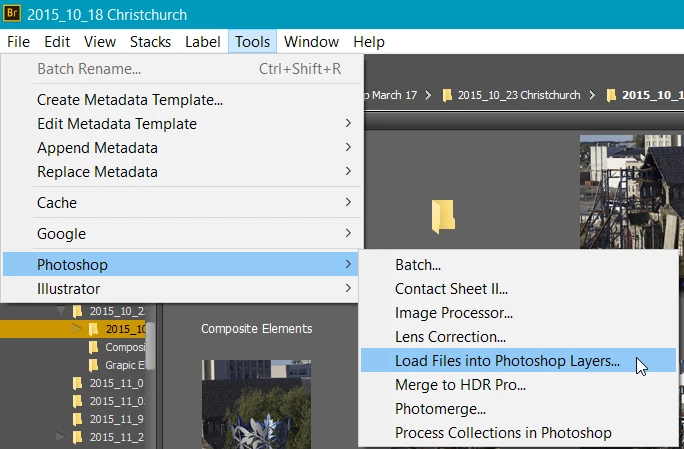The width and height of the screenshot is (684, 449).
Task: Choose Create Metadata Template
Action: tap(181, 100)
